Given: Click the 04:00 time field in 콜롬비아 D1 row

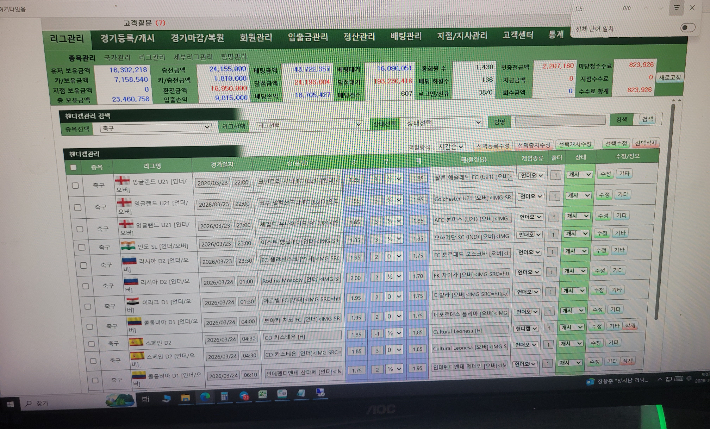Looking at the screenshot, I should [x=246, y=322].
